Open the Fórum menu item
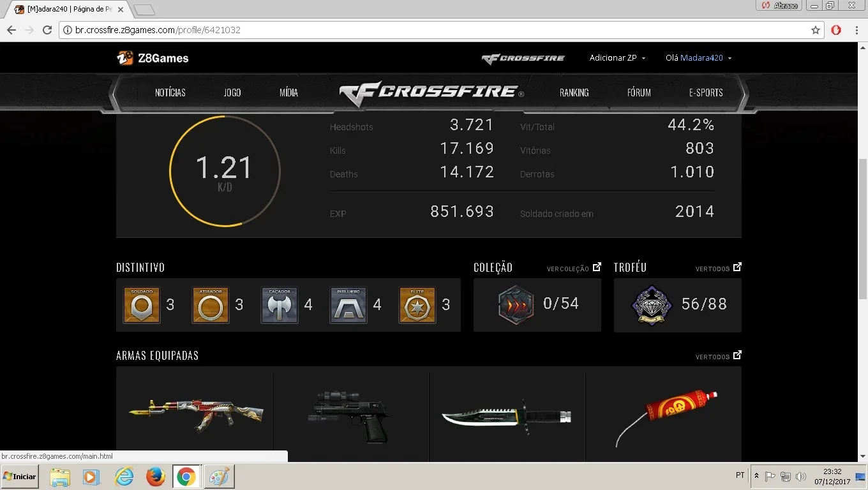868x490 pixels. click(639, 93)
